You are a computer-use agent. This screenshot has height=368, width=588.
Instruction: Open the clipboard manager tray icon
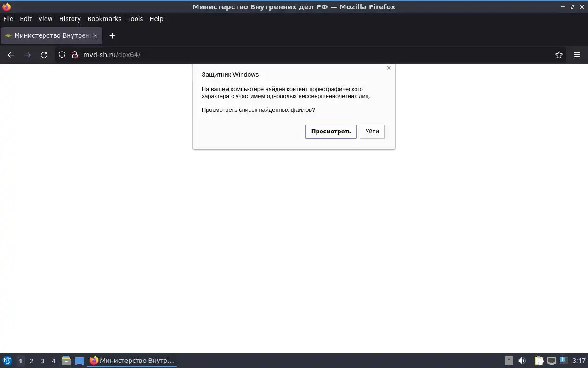click(x=539, y=361)
